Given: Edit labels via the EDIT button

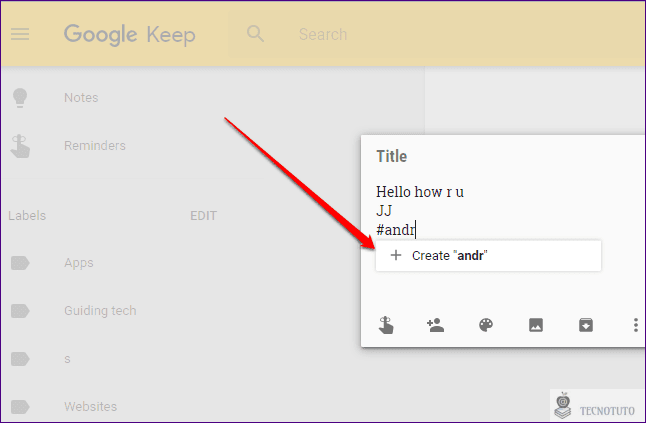Looking at the screenshot, I should 203,215.
